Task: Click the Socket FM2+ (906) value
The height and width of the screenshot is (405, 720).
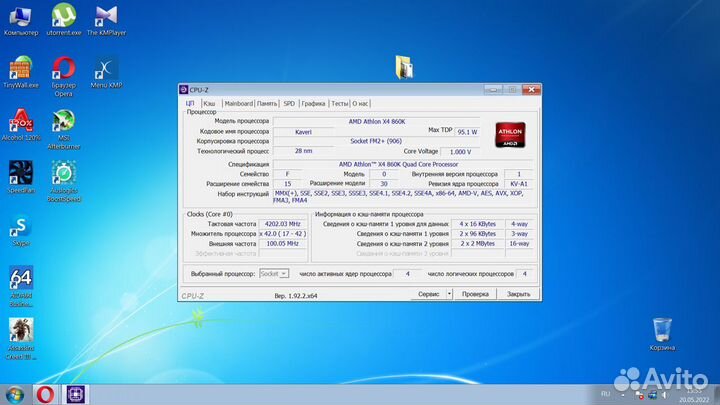Action: (376, 141)
